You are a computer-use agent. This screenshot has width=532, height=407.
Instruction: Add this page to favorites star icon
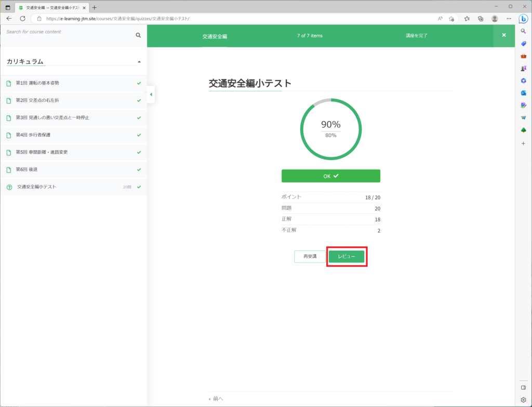451,18
